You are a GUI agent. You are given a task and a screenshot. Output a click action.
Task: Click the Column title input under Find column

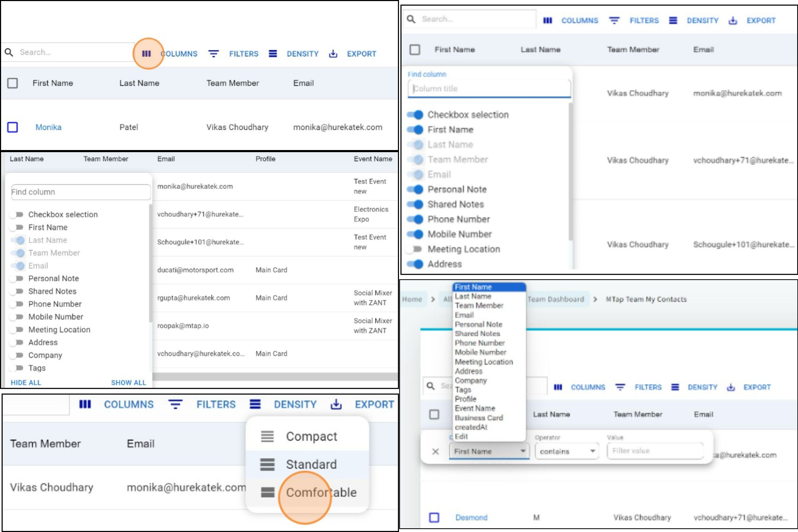(x=489, y=89)
